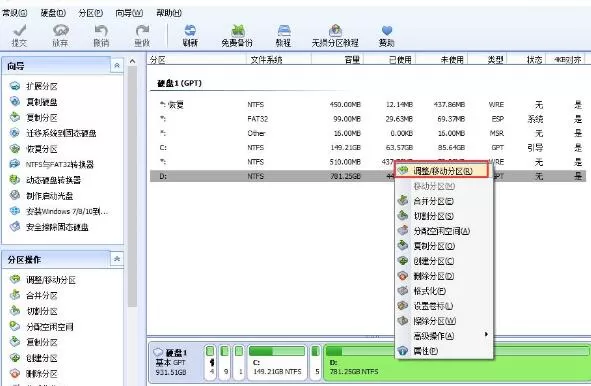Select the FAT32 99.00MB partition row

point(369,119)
